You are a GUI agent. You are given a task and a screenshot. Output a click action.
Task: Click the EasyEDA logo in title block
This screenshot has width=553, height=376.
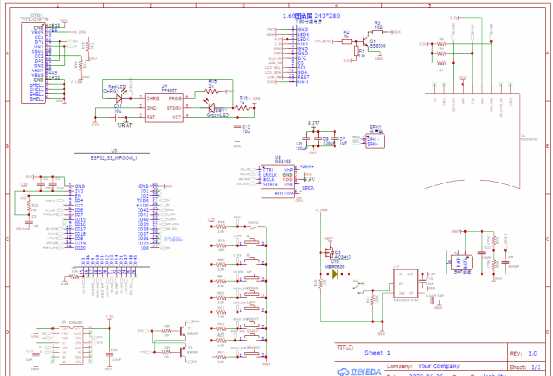[359, 371]
